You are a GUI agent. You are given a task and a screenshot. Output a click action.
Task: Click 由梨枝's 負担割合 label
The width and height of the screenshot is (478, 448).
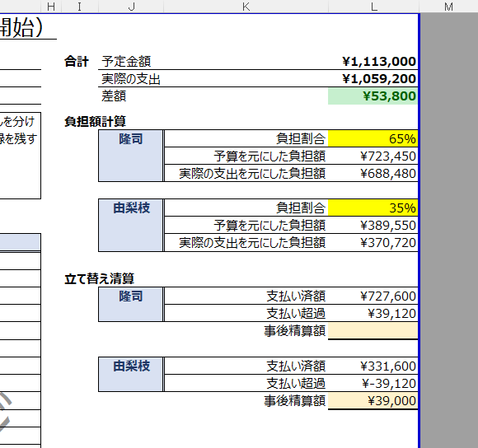[x=301, y=208]
